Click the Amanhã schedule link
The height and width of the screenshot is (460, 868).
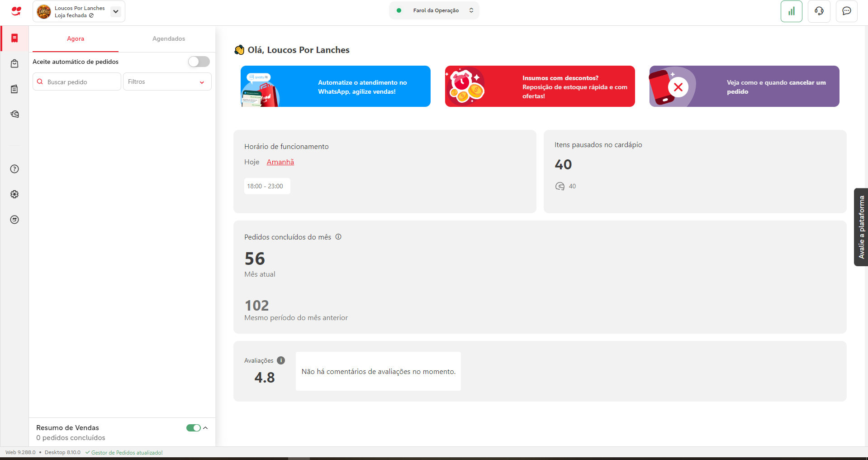[280, 162]
